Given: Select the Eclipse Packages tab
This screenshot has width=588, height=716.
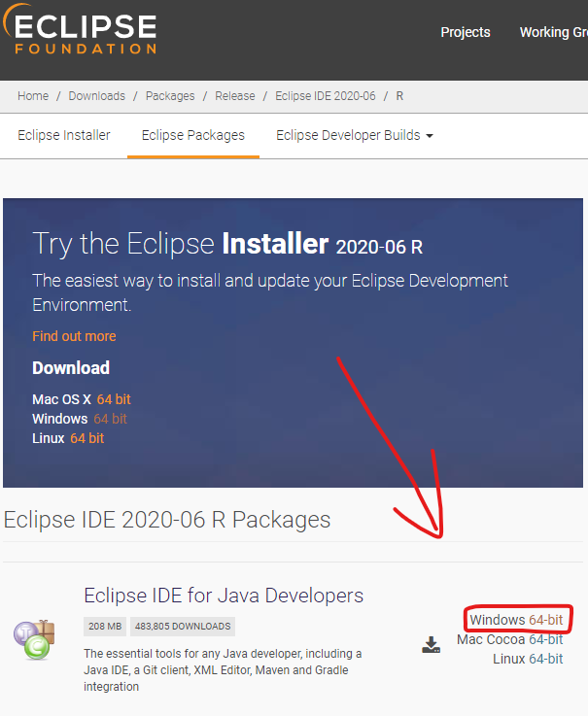Looking at the screenshot, I should pos(193,135).
